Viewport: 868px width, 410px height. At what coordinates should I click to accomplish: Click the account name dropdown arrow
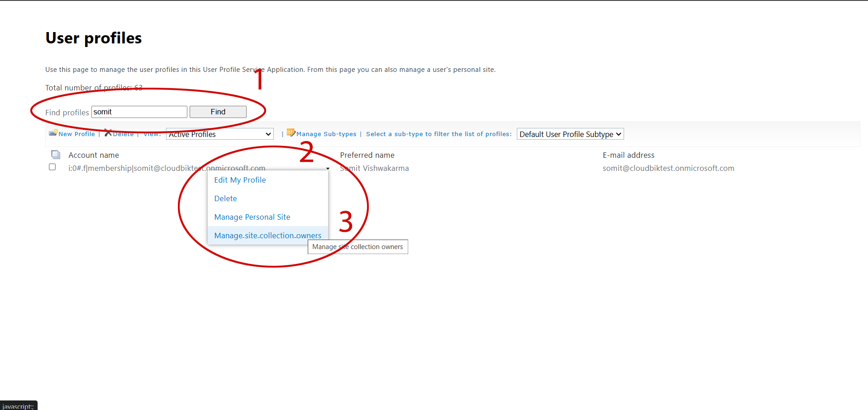pyautogui.click(x=328, y=169)
